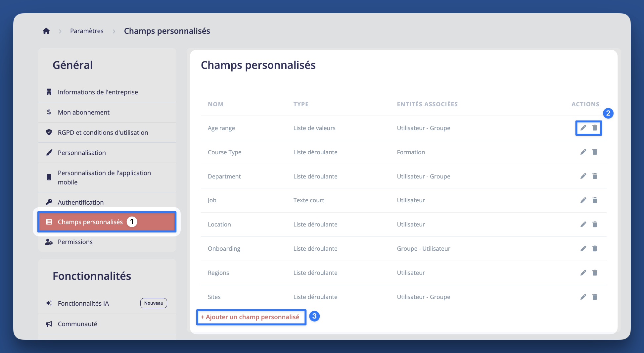644x353 pixels.
Task: Click the key Authentification icon
Action: point(49,202)
